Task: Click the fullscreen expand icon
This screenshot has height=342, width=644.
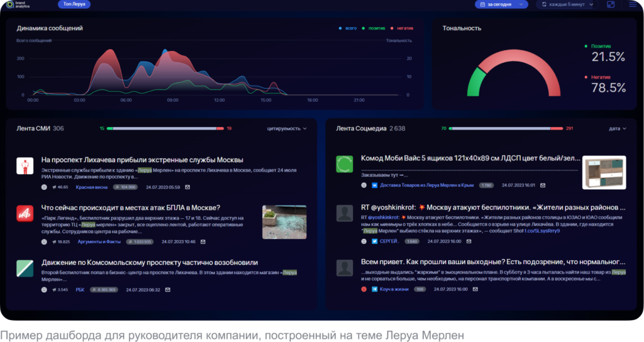Action: (611, 4)
